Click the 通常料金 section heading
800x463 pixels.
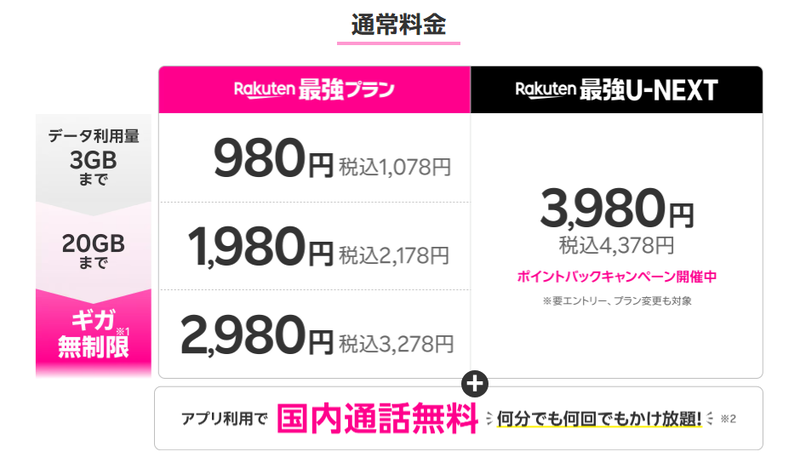(x=398, y=25)
